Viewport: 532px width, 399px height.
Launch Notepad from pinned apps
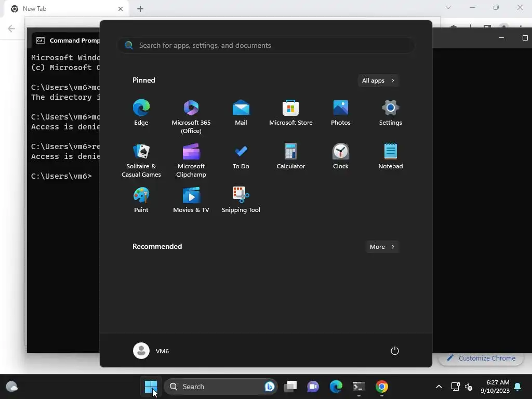click(x=391, y=156)
